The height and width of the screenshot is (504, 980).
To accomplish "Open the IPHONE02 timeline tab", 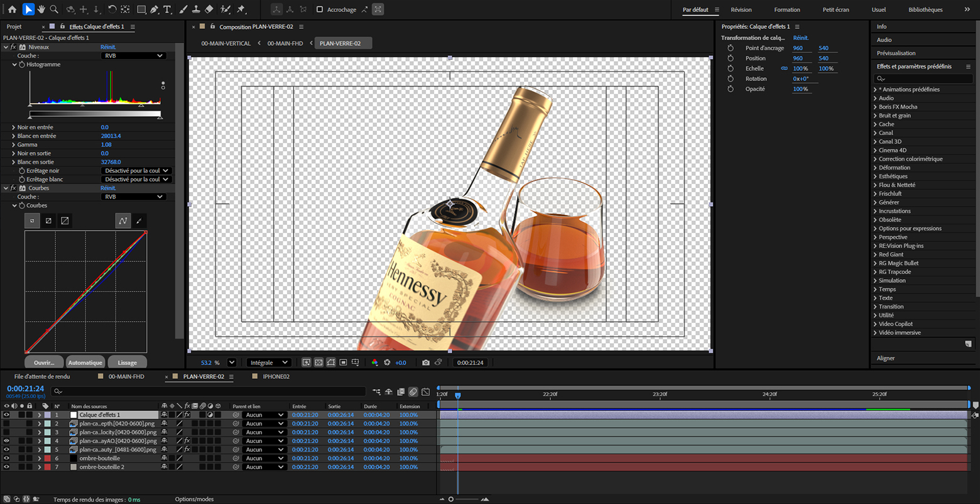I will click(x=275, y=376).
